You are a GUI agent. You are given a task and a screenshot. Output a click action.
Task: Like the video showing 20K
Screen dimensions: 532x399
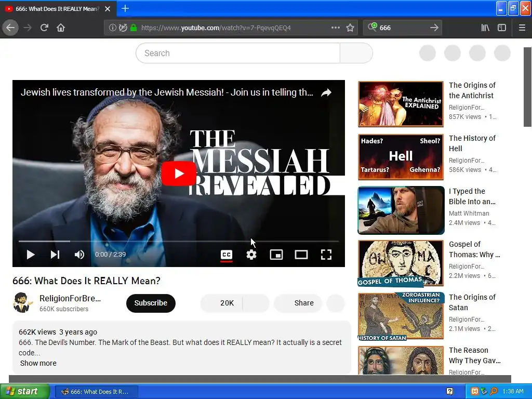221,303
